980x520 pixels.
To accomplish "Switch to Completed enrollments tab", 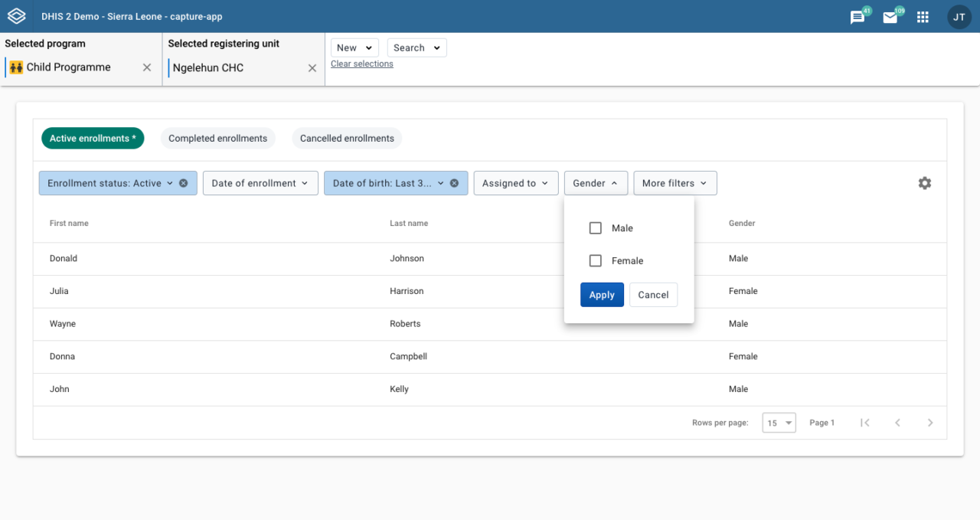I will [x=217, y=138].
